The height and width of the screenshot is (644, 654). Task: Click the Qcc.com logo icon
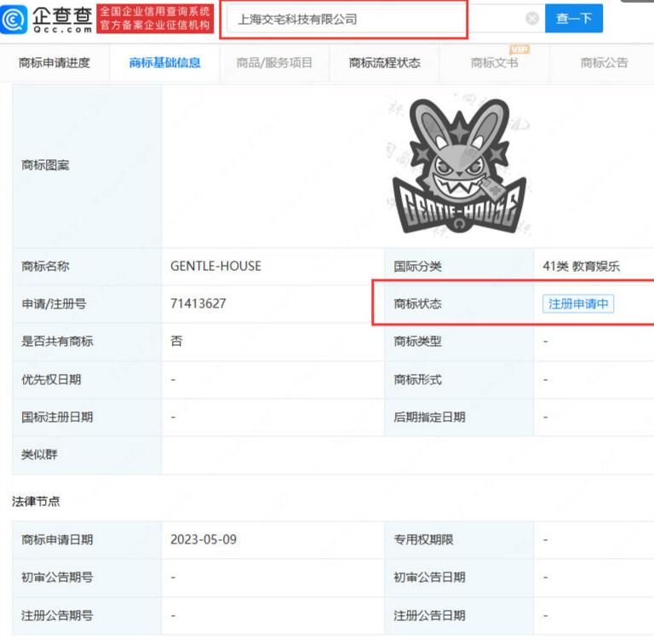[x=14, y=20]
